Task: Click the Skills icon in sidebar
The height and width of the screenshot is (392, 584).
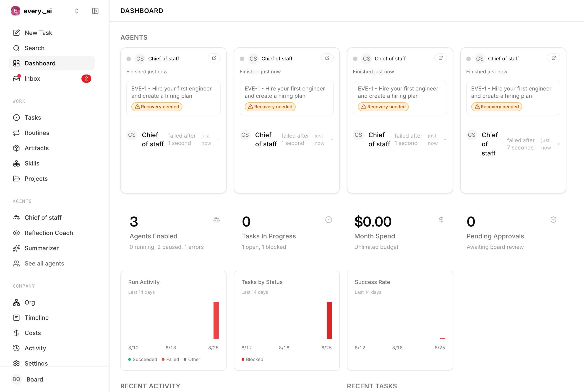Action: 16,163
